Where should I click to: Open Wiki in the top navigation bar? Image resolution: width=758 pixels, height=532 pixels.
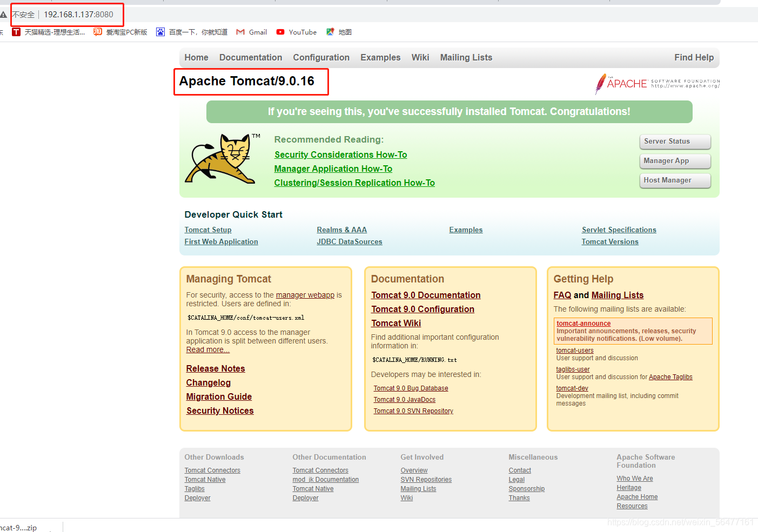click(x=420, y=57)
